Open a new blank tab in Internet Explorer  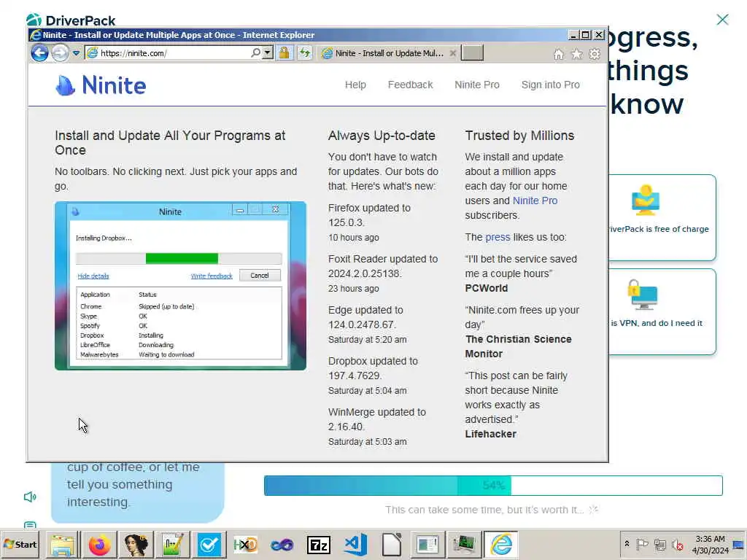tap(473, 52)
